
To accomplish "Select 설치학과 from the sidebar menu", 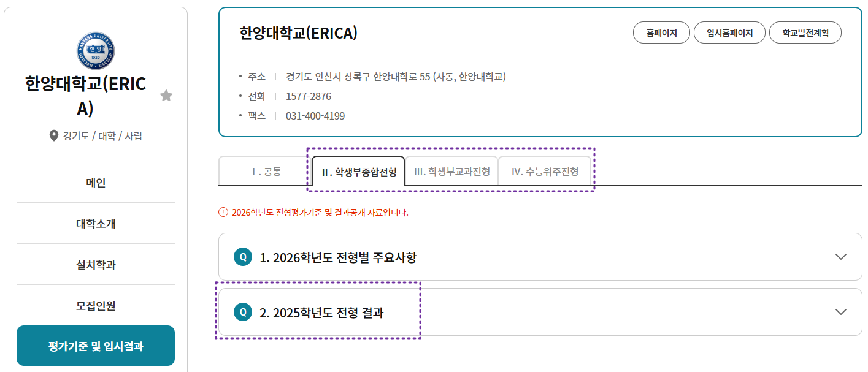I will 96,265.
